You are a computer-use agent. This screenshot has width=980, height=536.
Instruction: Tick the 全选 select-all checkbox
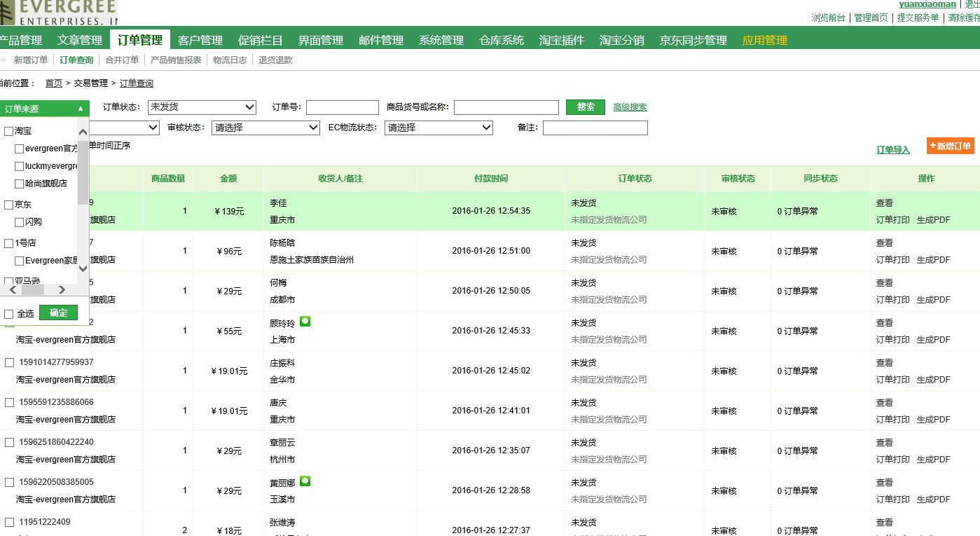click(x=8, y=314)
